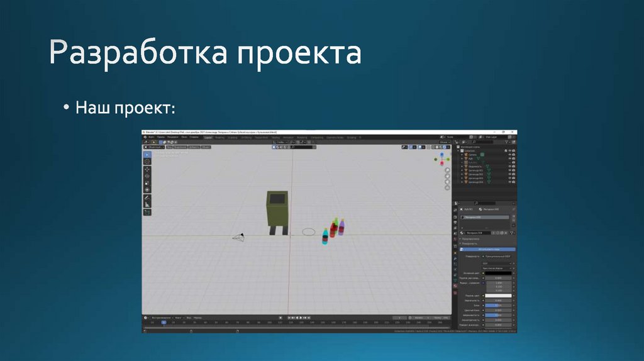Viewport: 644px width, 361px height.
Task: Open the Object Mode dropdown
Action: point(153,147)
